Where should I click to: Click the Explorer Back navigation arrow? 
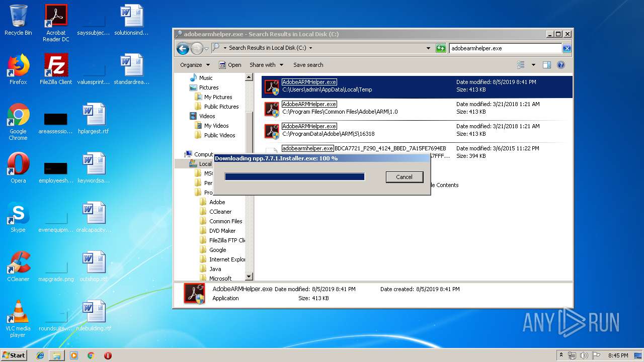[183, 48]
